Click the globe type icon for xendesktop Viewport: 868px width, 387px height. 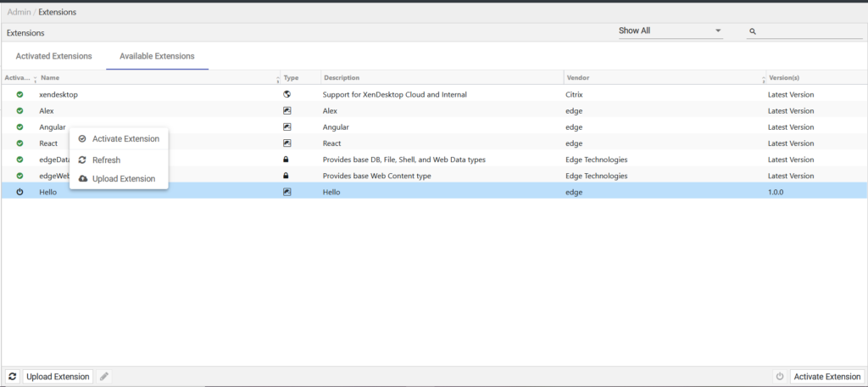[x=287, y=94]
